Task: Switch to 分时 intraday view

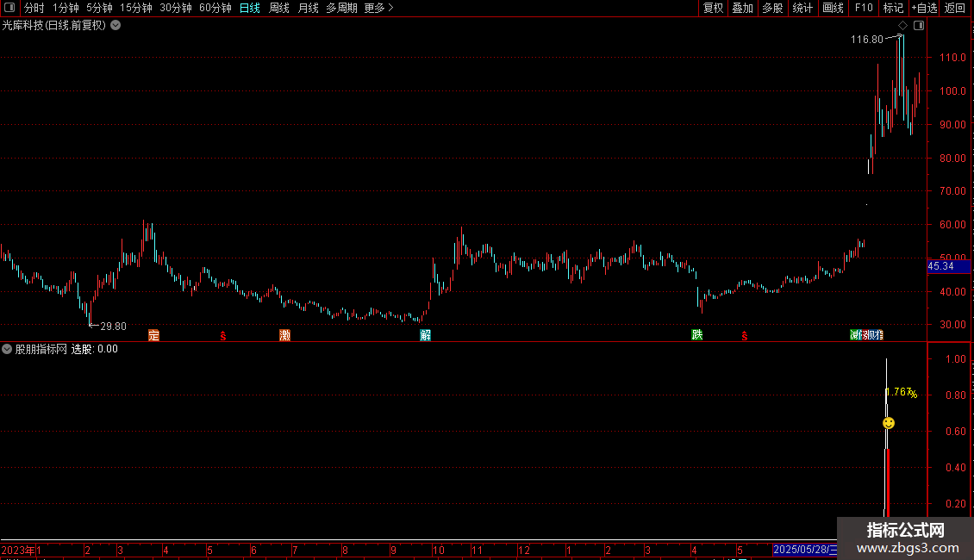Action: pyautogui.click(x=34, y=8)
